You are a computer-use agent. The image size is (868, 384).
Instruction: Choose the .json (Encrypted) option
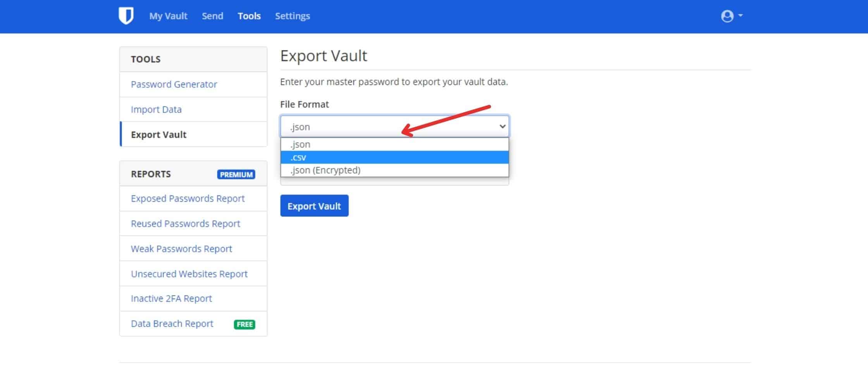pyautogui.click(x=394, y=170)
